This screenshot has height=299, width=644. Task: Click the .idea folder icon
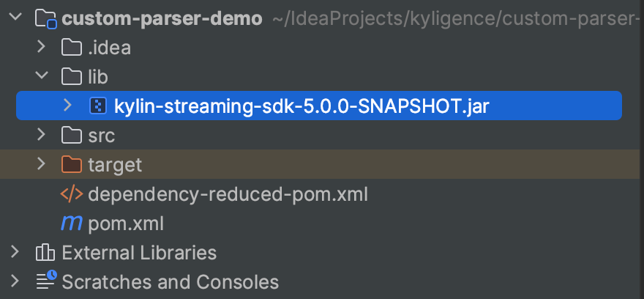click(71, 48)
